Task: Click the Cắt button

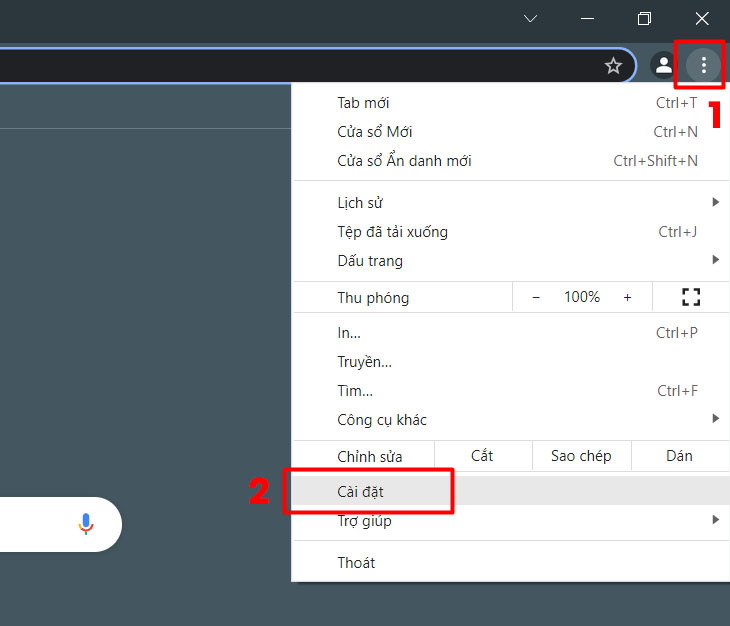Action: coord(482,456)
